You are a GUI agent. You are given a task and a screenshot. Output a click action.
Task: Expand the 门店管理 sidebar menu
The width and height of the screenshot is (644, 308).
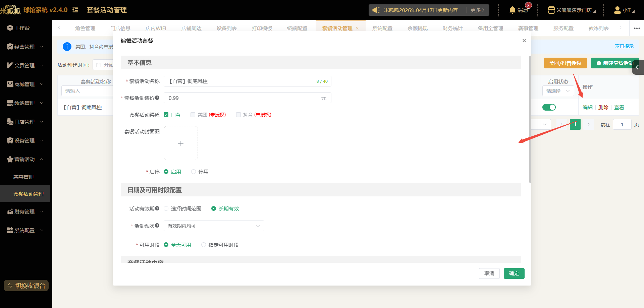(x=42, y=122)
